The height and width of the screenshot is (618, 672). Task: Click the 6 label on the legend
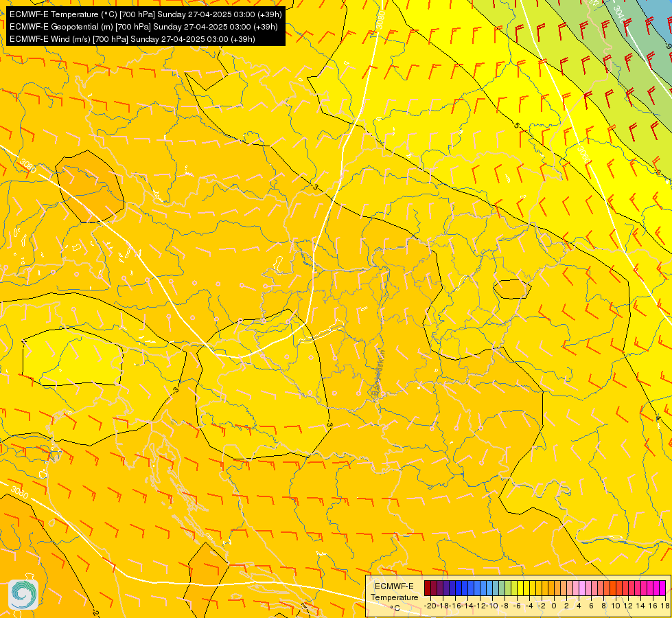point(591,606)
